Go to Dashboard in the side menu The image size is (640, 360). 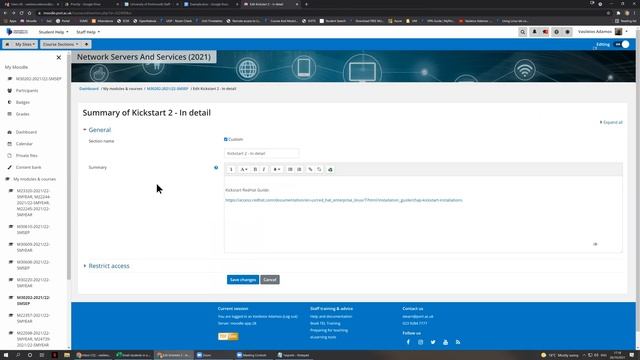point(26,132)
